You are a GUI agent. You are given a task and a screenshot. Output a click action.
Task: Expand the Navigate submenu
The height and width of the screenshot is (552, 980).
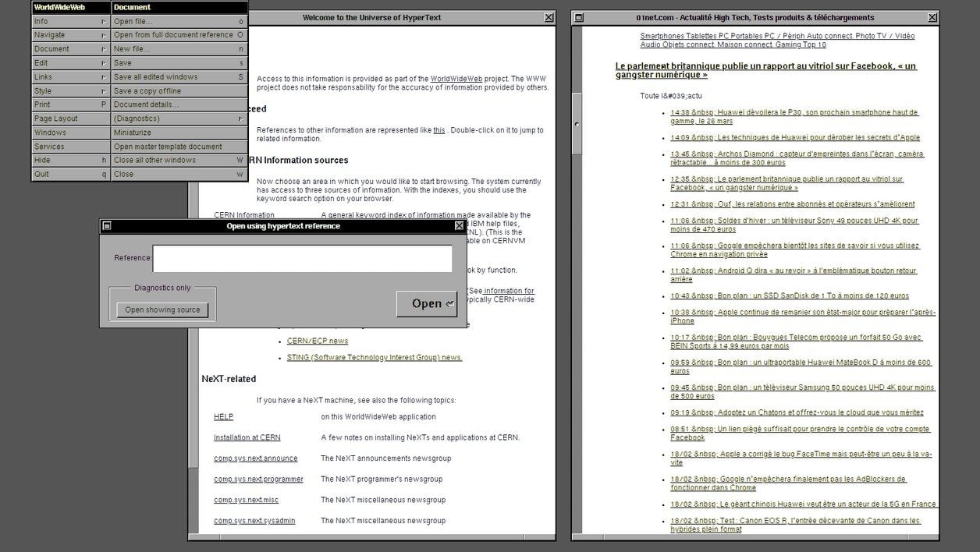point(70,35)
